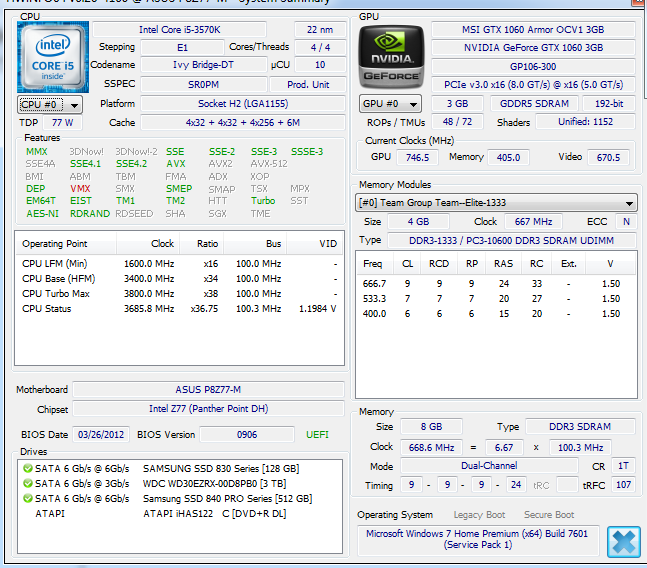This screenshot has width=647, height=568.
Task: Close summary with the blue X button
Action: (x=623, y=542)
